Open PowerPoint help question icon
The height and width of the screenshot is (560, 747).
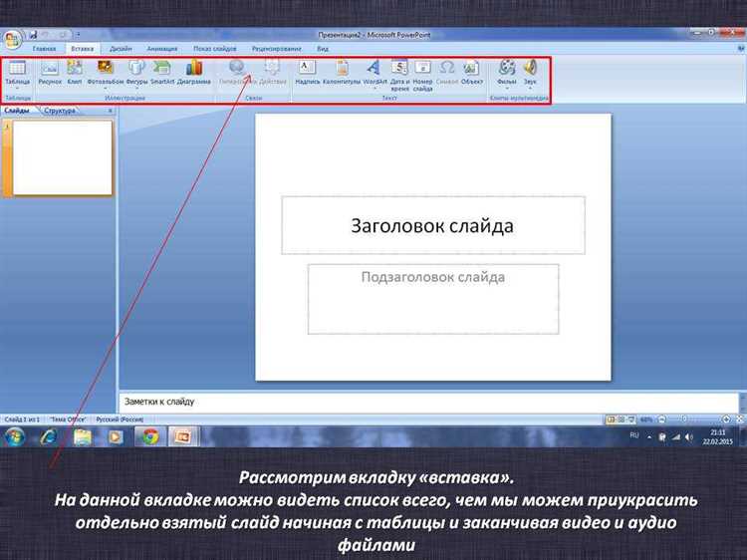point(741,49)
